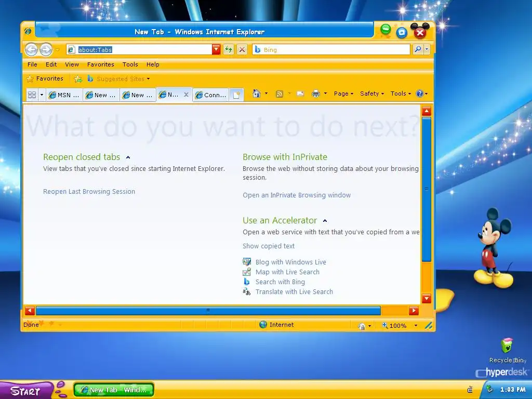532x399 pixels.
Task: Open the Recycle Bin desktop icon
Action: [x=507, y=351]
